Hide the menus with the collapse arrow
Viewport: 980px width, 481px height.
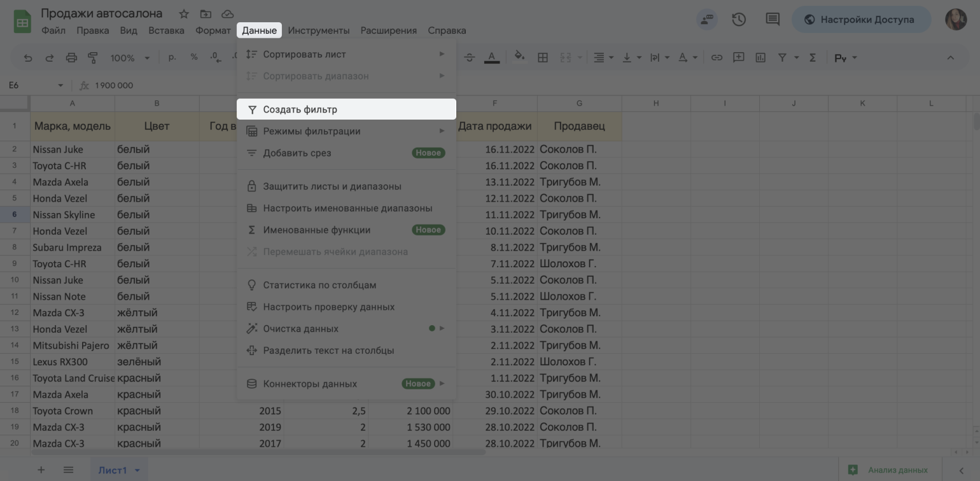950,58
